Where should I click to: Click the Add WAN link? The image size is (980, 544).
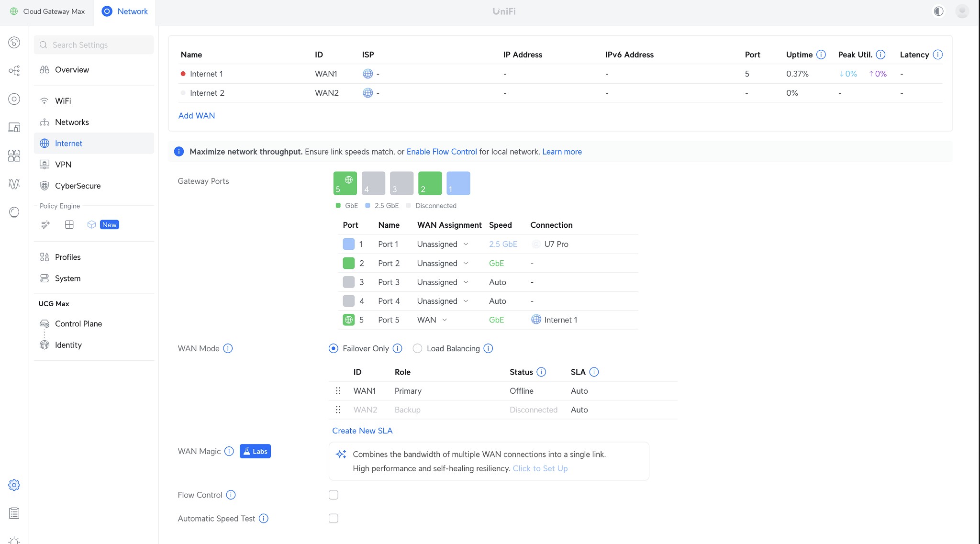pos(196,115)
